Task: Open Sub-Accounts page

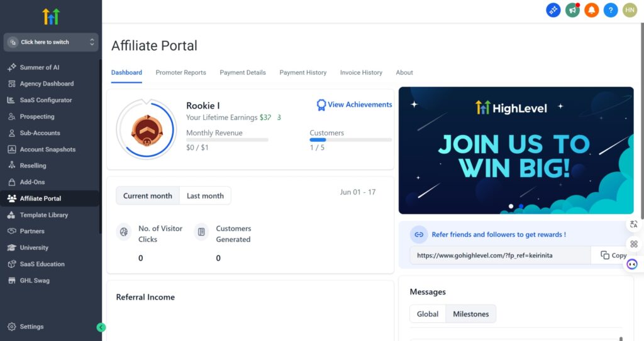Action: click(40, 133)
